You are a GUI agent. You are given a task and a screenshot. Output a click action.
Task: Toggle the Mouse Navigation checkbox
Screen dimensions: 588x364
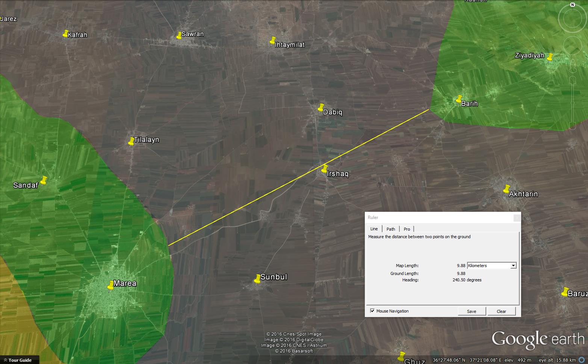(372, 311)
